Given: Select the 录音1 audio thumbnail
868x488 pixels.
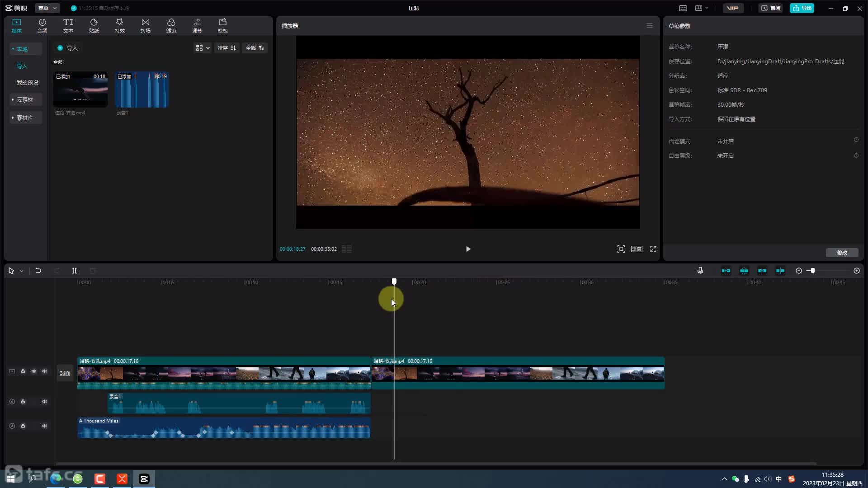Looking at the screenshot, I should (x=142, y=89).
